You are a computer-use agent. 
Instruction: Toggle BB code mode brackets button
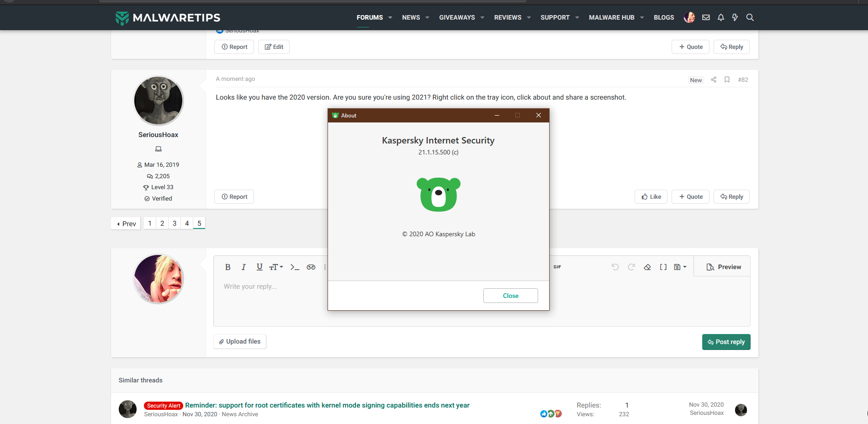[x=663, y=267]
